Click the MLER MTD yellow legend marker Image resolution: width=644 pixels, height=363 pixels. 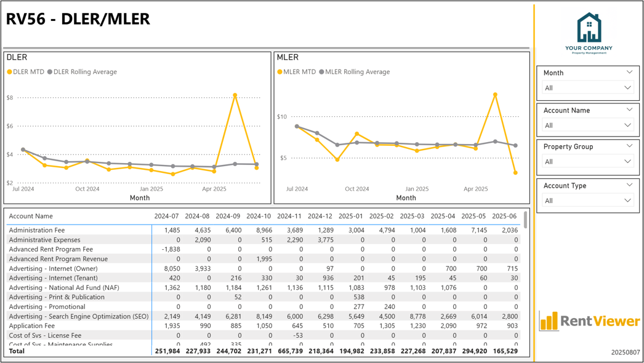280,72
